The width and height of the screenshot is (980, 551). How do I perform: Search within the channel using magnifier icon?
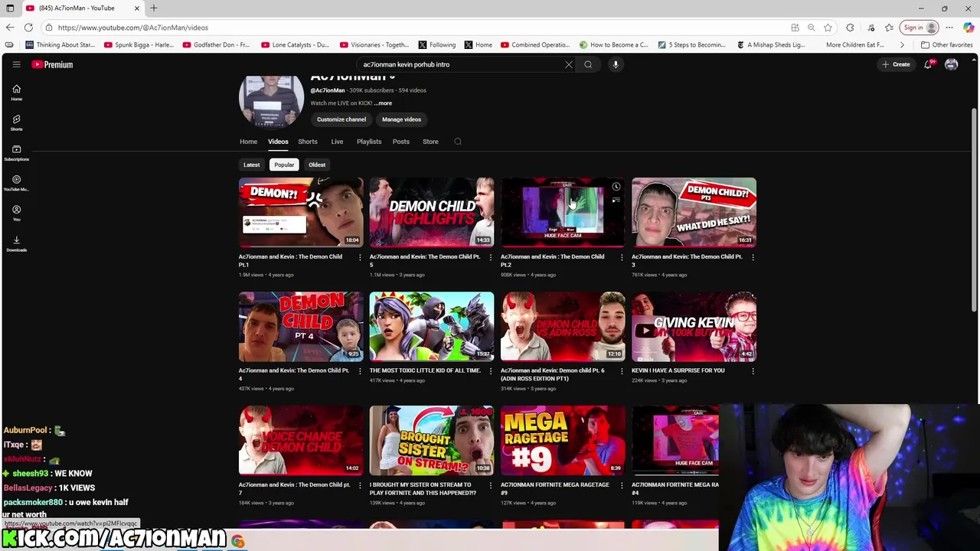click(x=458, y=142)
